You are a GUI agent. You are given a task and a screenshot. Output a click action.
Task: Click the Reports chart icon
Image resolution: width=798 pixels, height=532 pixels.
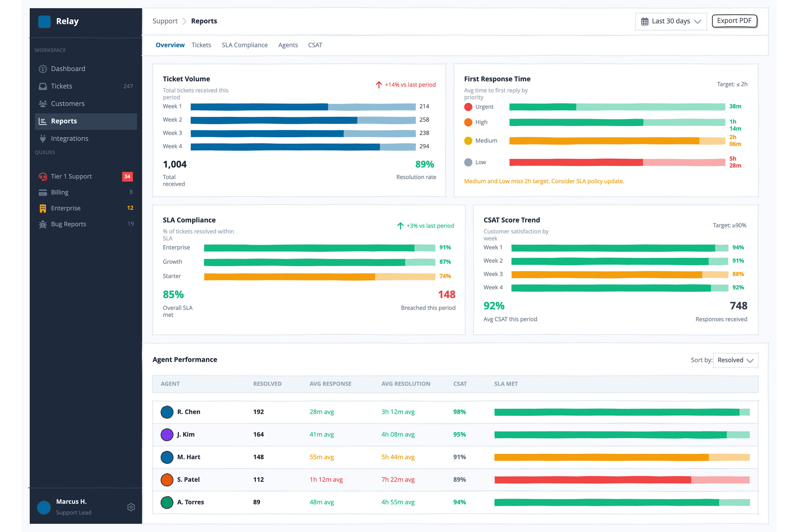pos(43,121)
